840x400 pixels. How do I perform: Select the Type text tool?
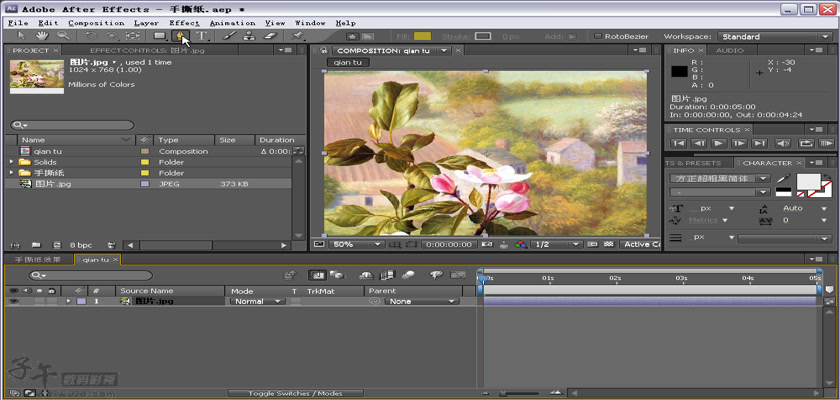pos(201,36)
